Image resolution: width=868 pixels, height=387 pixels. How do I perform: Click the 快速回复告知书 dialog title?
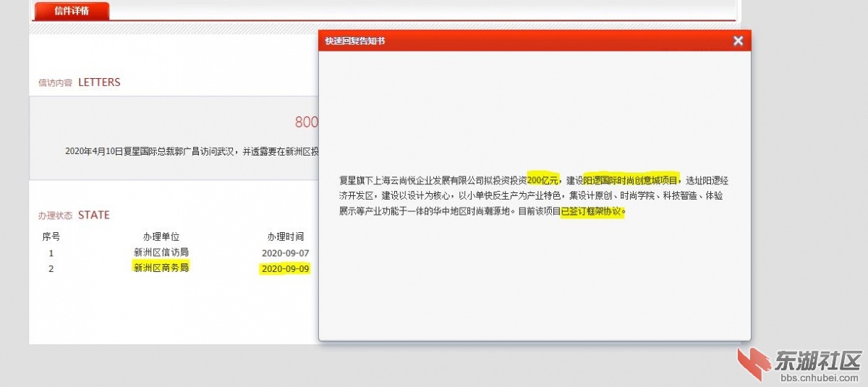pos(355,41)
